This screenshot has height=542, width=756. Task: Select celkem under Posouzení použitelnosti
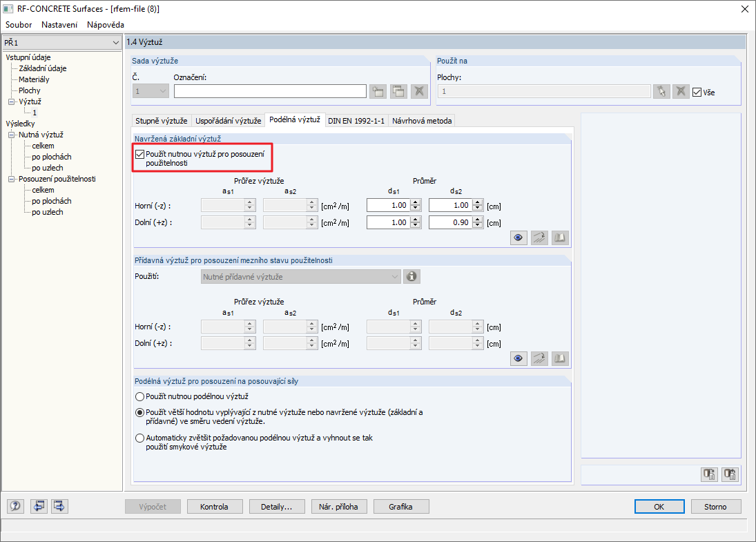[43, 190]
